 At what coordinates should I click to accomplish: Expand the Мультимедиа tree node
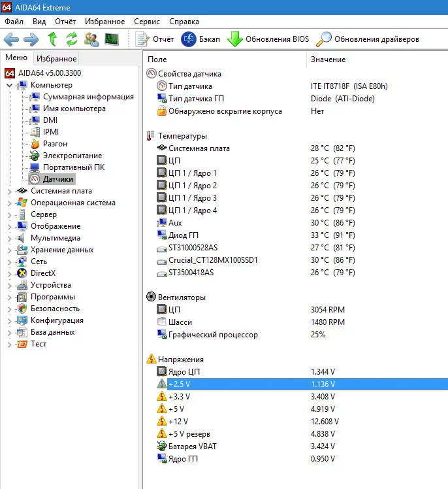[9, 238]
